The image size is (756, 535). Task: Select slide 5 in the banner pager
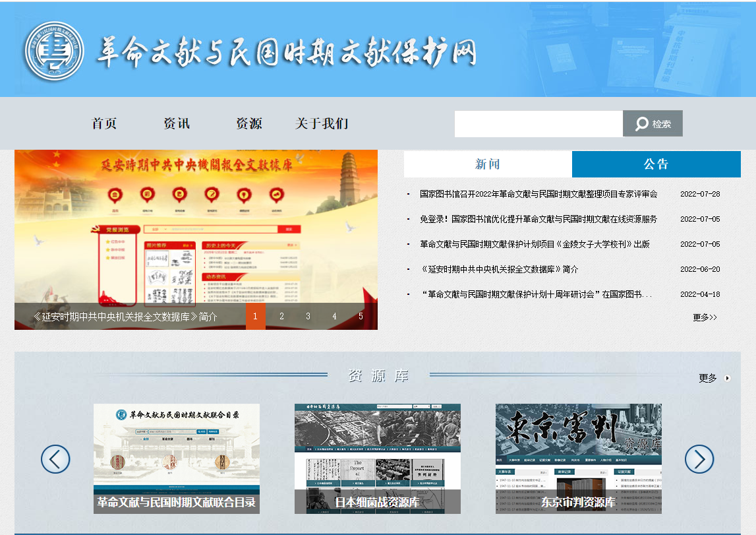click(361, 317)
